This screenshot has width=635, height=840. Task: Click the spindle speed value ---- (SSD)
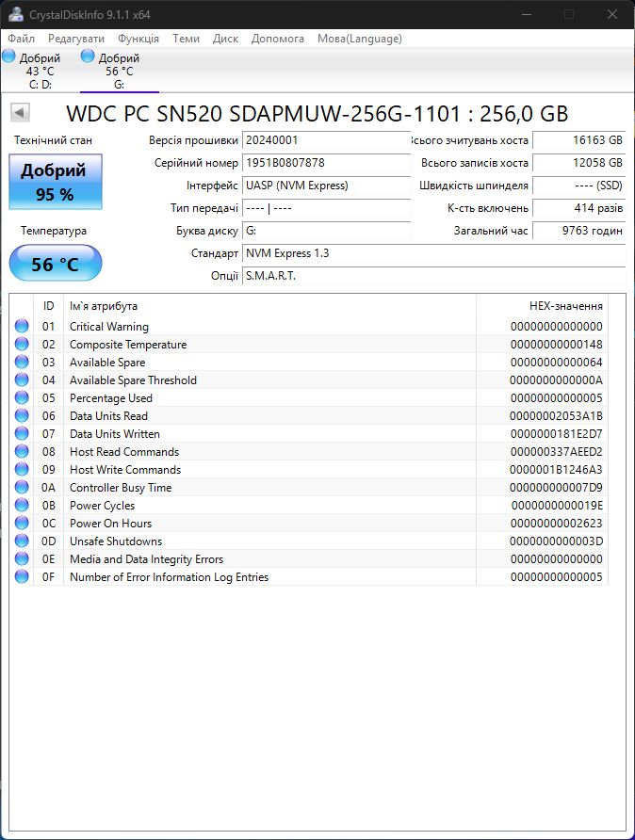pyautogui.click(x=578, y=186)
